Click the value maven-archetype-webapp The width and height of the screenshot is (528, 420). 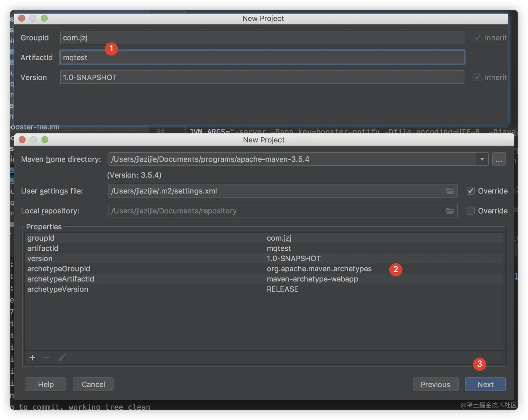[312, 279]
